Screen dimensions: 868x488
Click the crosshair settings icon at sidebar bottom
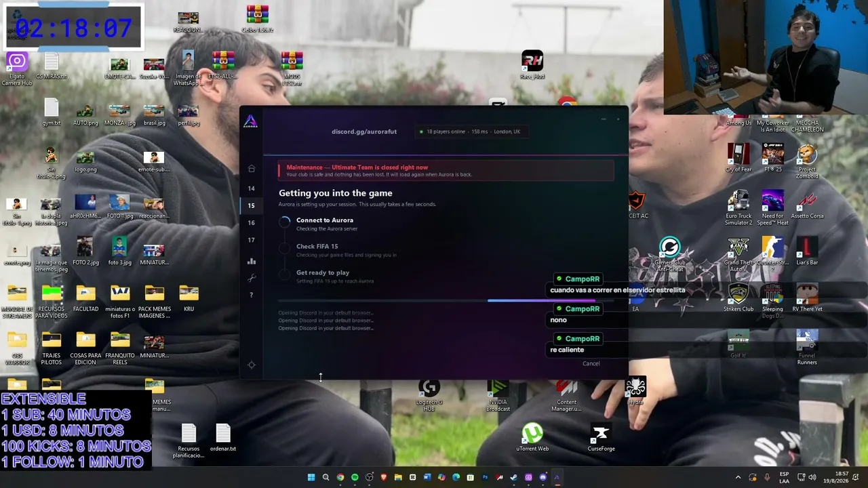tap(251, 365)
